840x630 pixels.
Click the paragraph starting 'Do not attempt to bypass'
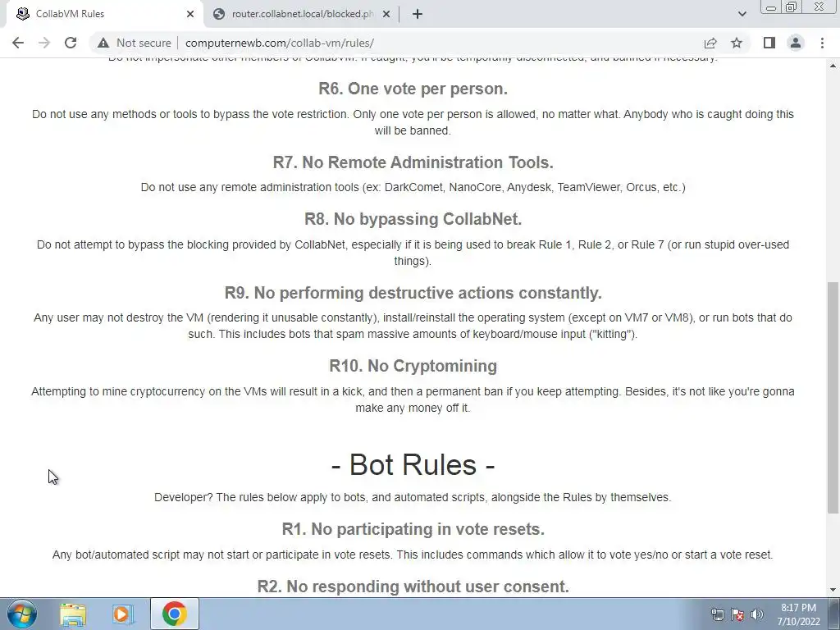click(x=413, y=253)
